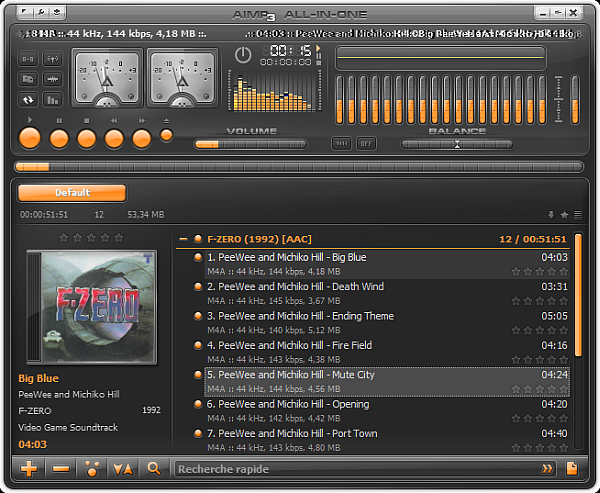Screen dimensions: 600x493
Task: Toggle orange dot for Opening track
Action: 198,404
